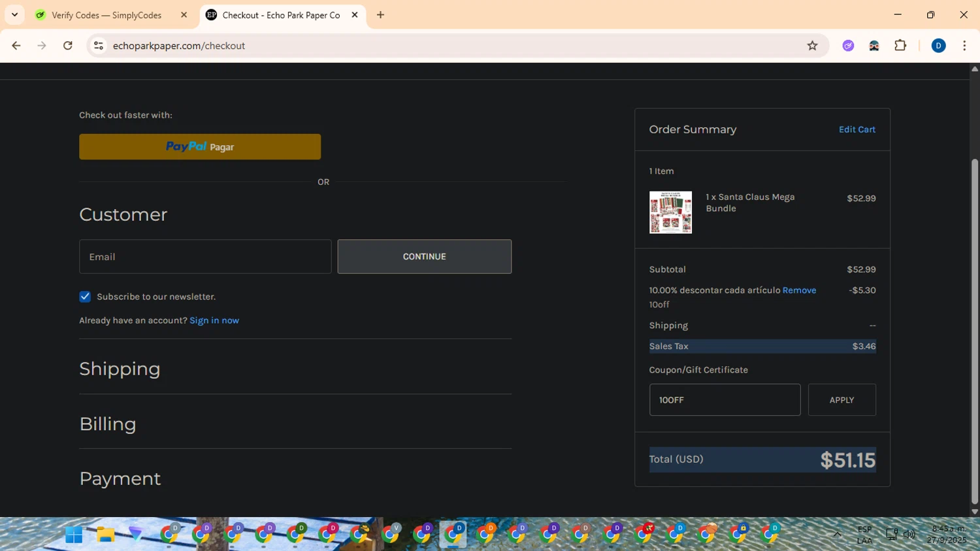
Task: Open a new browser tab
Action: pos(381,15)
